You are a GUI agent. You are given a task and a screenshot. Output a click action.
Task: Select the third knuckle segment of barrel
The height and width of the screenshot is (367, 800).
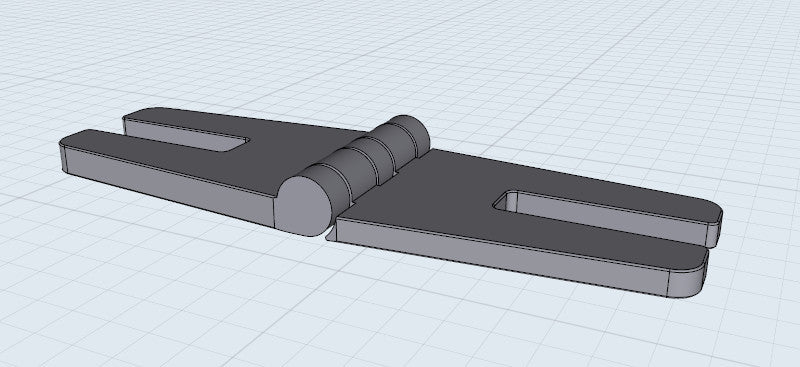(386, 152)
